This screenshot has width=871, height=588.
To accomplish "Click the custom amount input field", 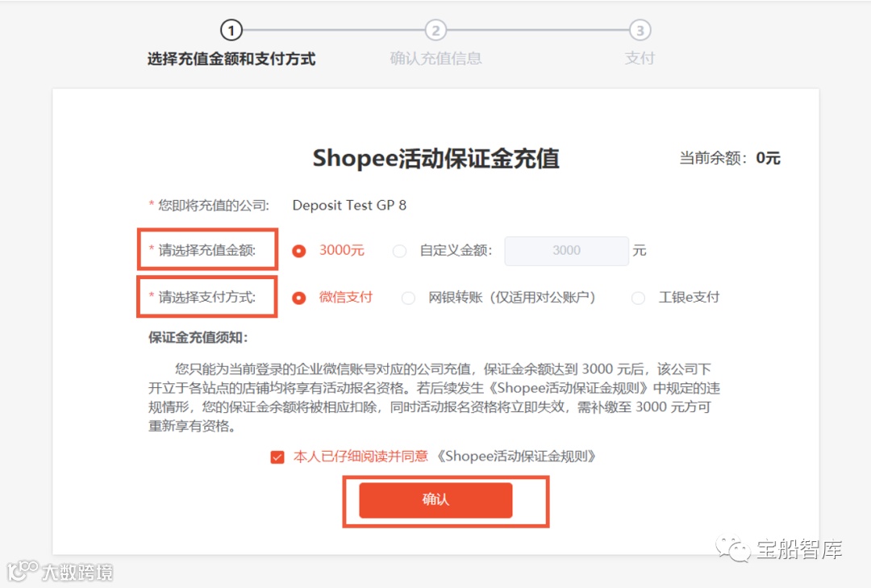I will tap(566, 251).
